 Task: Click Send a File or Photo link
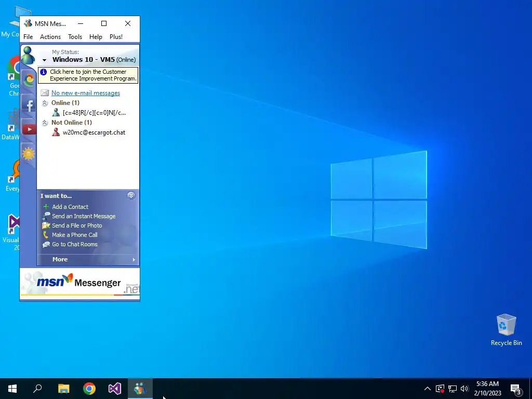pyautogui.click(x=77, y=225)
